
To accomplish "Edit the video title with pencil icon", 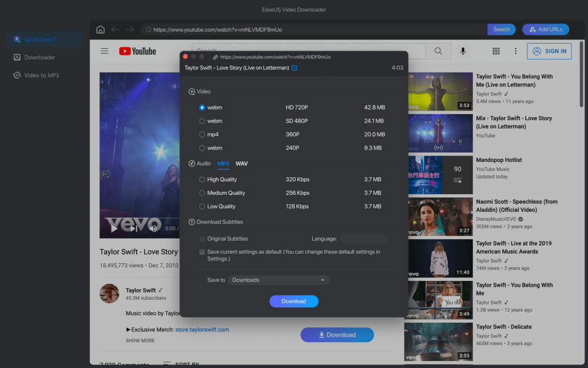I will pyautogui.click(x=295, y=68).
